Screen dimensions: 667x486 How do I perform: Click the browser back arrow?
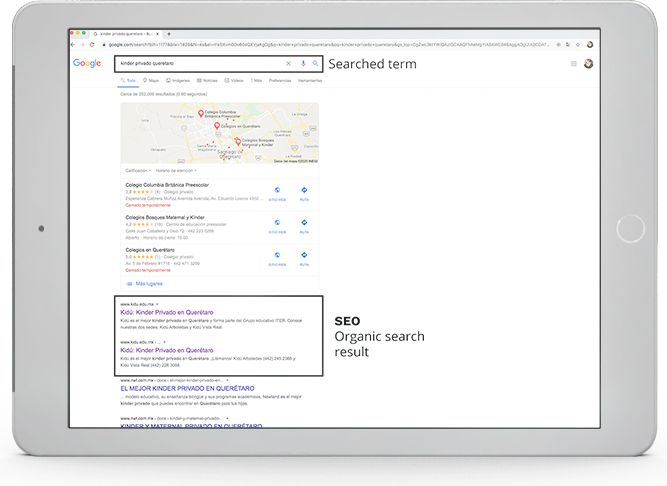pos(73,45)
